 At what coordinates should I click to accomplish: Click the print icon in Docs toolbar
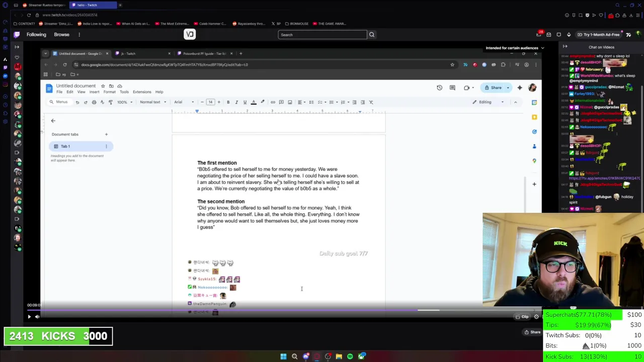click(94, 102)
